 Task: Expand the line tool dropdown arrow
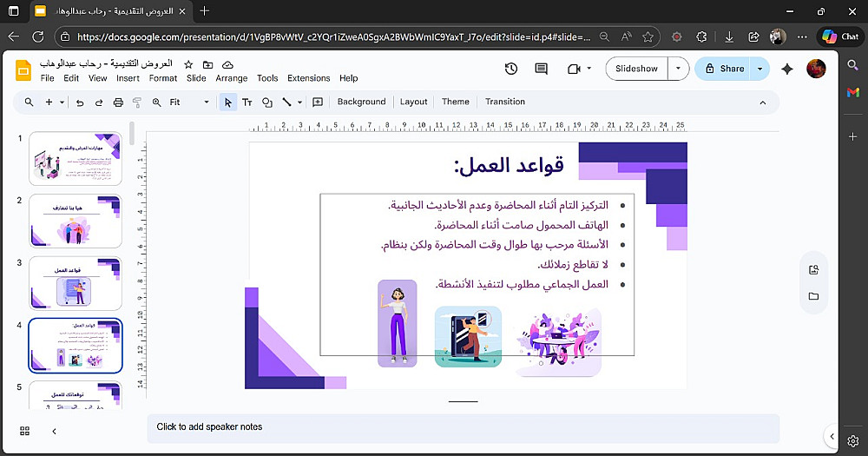[299, 102]
